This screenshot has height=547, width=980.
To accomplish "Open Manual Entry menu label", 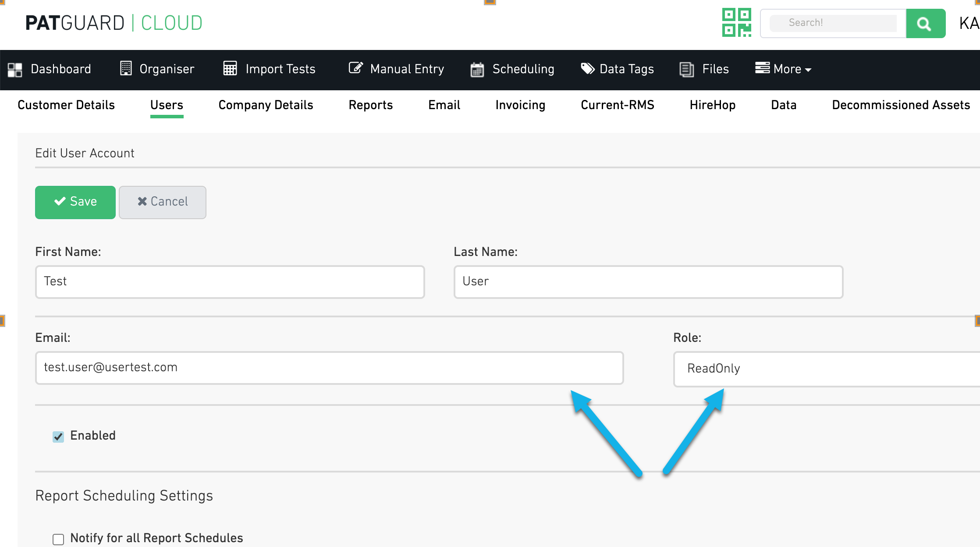I will (407, 69).
